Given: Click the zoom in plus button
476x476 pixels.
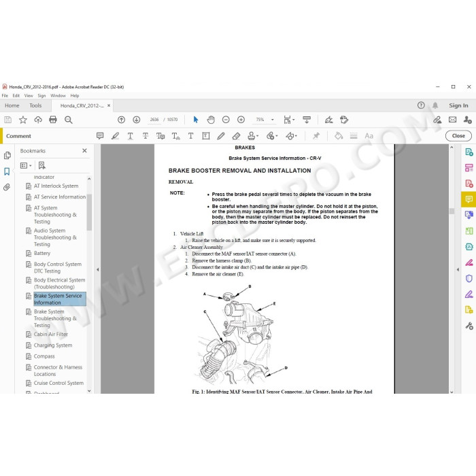Looking at the screenshot, I should pos(241,120).
